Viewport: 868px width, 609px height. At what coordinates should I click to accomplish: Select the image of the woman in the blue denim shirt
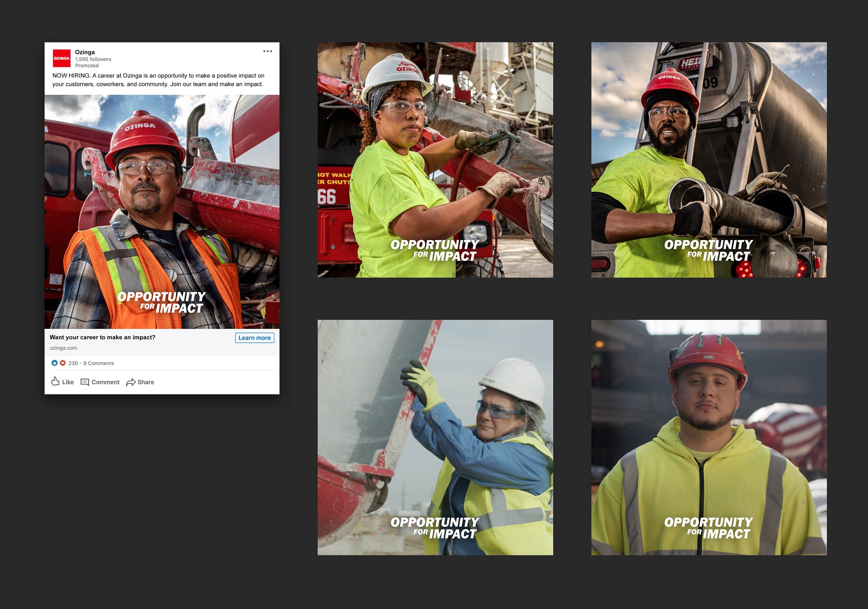435,438
